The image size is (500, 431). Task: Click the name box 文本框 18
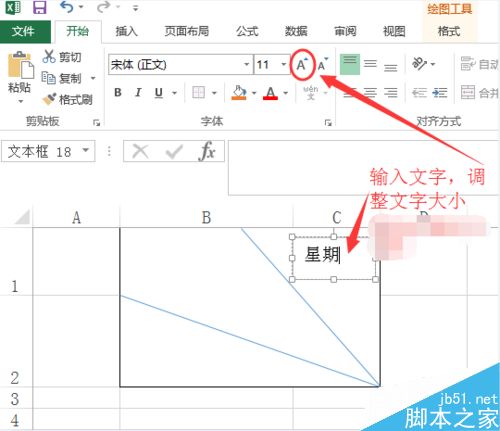[41, 152]
